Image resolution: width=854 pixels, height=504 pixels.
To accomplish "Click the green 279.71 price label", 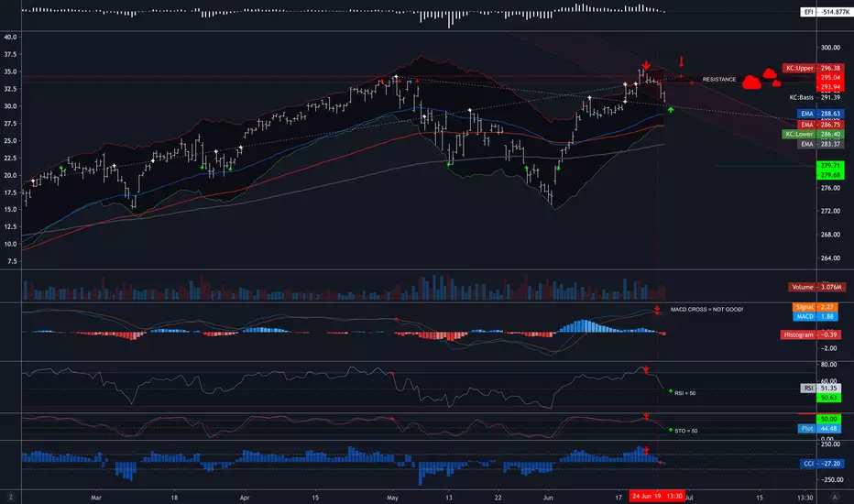I will click(x=829, y=165).
